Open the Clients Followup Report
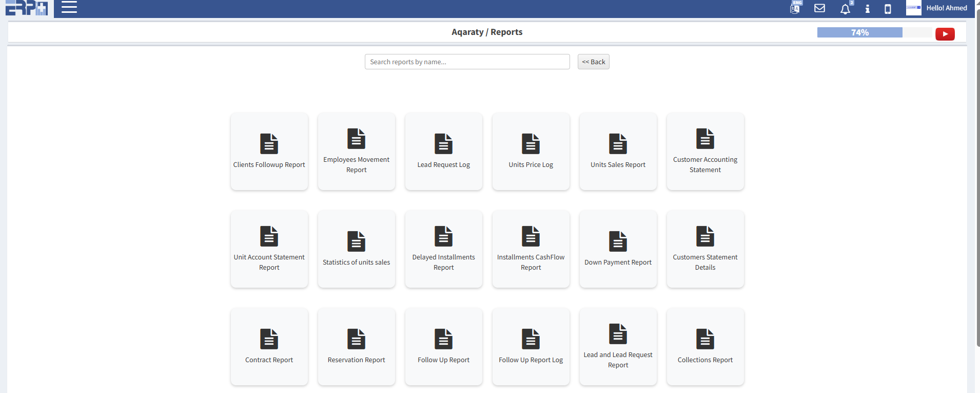The image size is (980, 393). pos(269,152)
